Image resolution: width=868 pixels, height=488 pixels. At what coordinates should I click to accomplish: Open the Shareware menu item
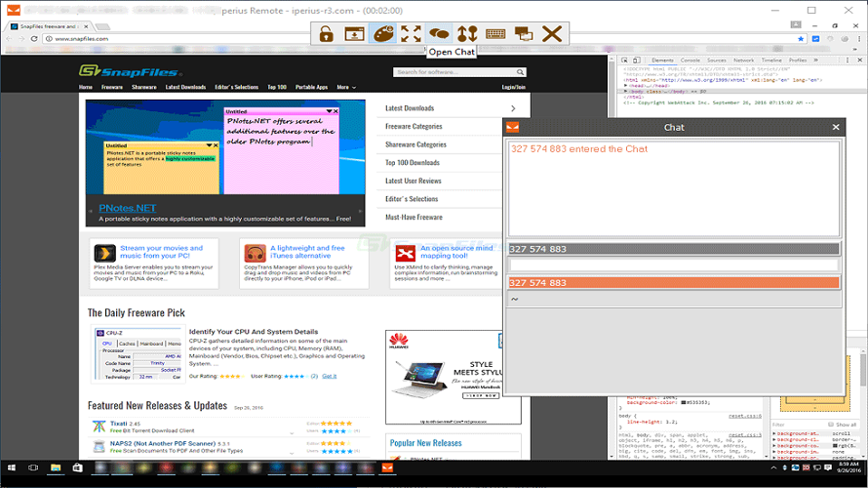144,87
